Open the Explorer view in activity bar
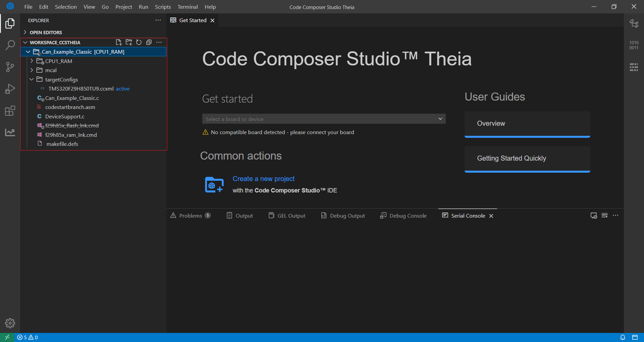 tap(10, 23)
